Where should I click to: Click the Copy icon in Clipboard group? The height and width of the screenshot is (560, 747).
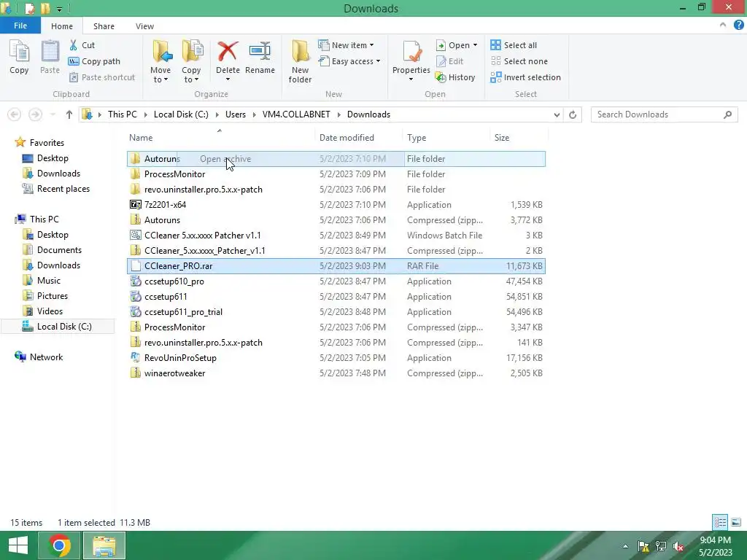point(19,57)
